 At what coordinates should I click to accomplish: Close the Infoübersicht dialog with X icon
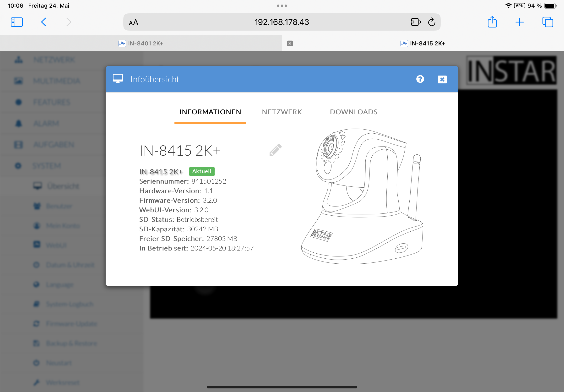442,79
